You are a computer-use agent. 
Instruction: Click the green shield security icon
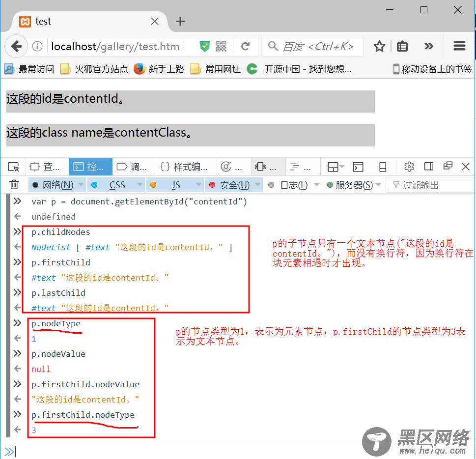[x=205, y=46]
